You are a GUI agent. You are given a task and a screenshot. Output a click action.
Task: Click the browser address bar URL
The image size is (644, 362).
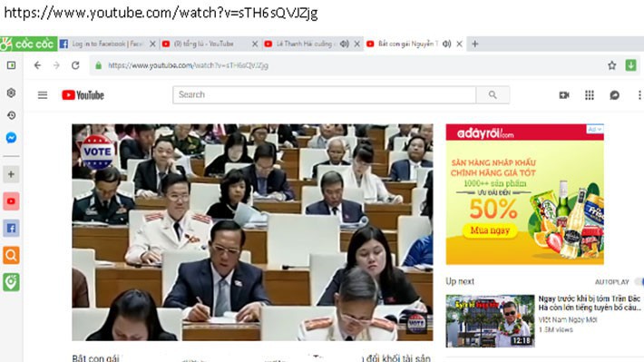pyautogui.click(x=188, y=65)
